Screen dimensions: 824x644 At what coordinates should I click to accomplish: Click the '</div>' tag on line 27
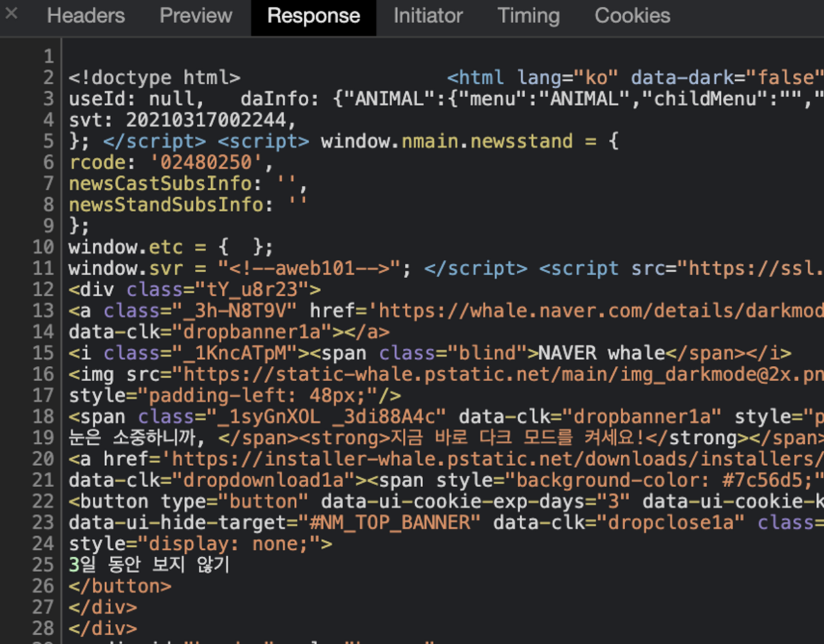coord(103,609)
